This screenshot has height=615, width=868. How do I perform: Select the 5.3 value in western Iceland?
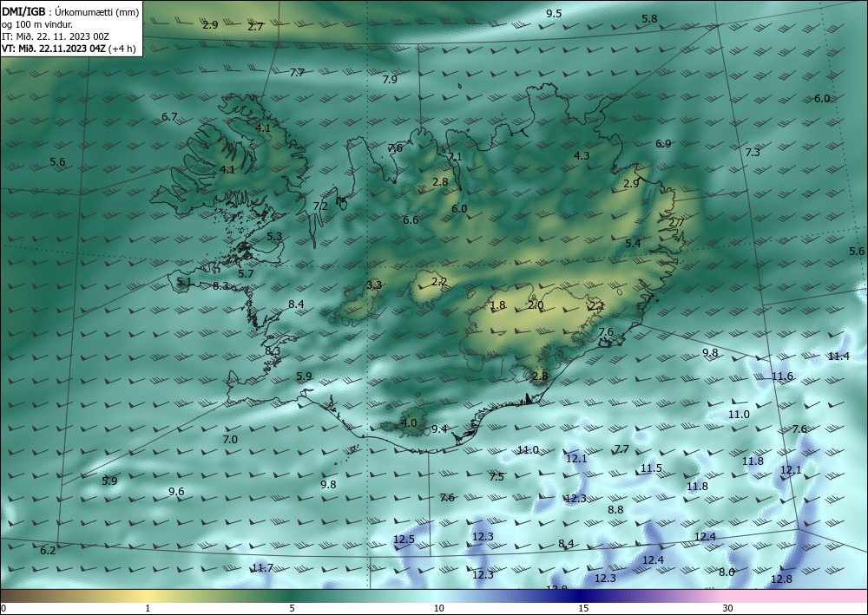click(274, 237)
